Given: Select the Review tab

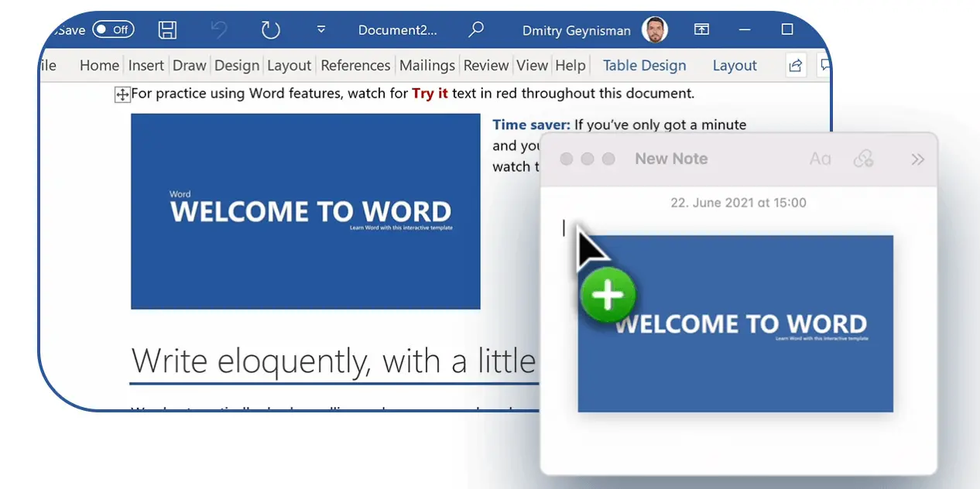Looking at the screenshot, I should point(486,66).
